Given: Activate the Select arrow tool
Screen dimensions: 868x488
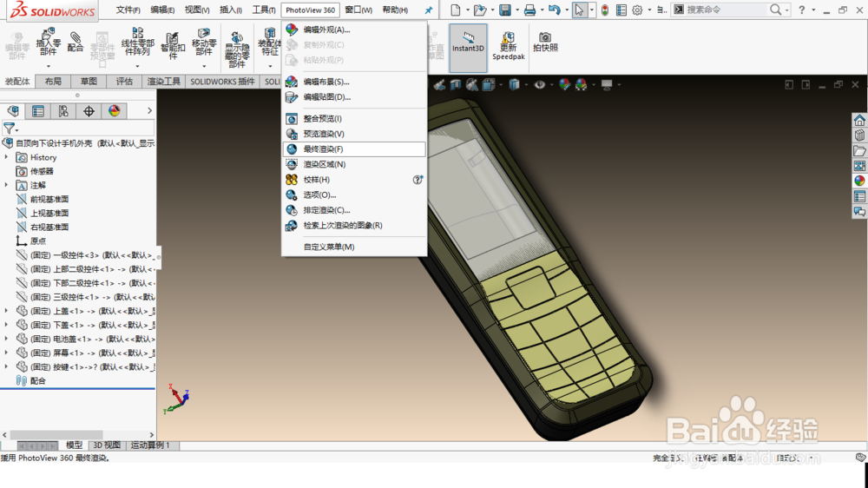Looking at the screenshot, I should point(579,10).
